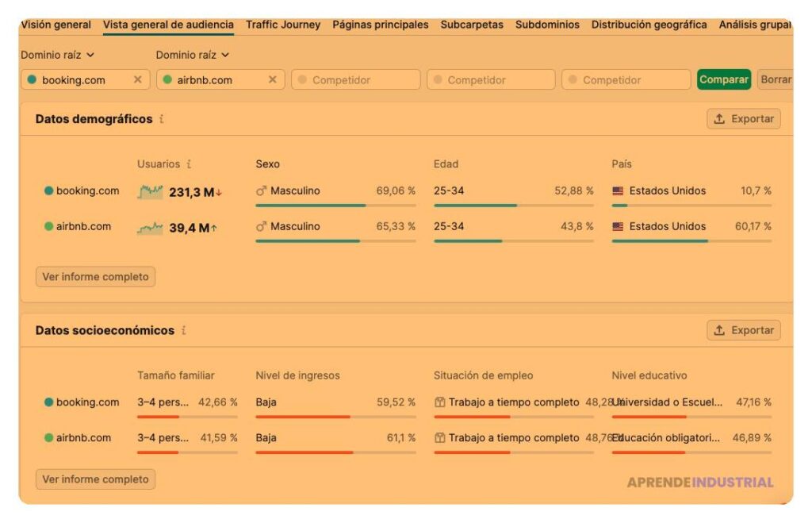Click booking.com 3-4 pers... 42,66 % entry
The width and height of the screenshot is (812, 523).
tap(187, 402)
